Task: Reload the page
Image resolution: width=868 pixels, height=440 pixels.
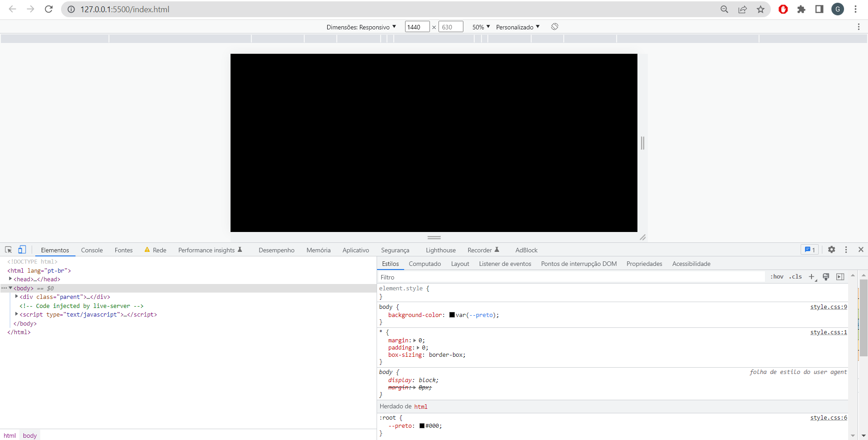Action: 49,9
